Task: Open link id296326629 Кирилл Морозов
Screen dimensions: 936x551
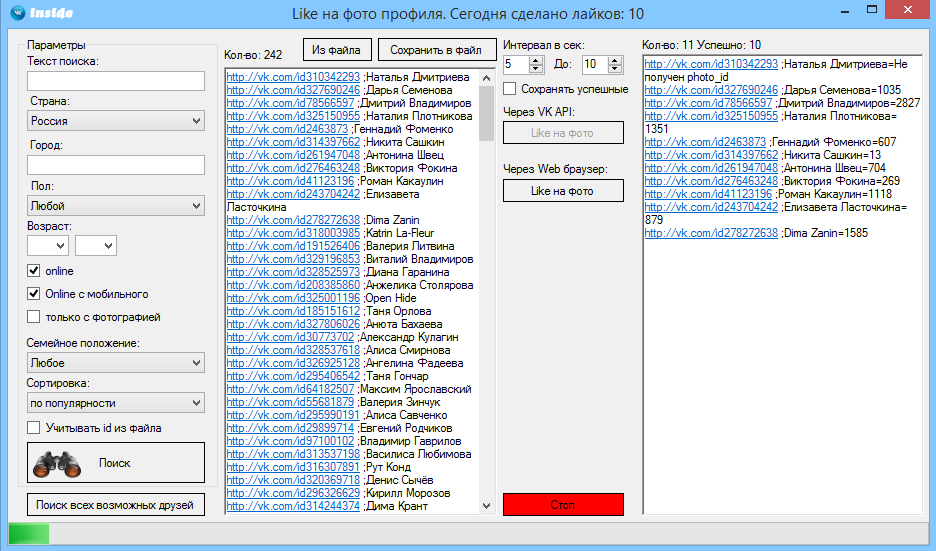Action: 293,493
